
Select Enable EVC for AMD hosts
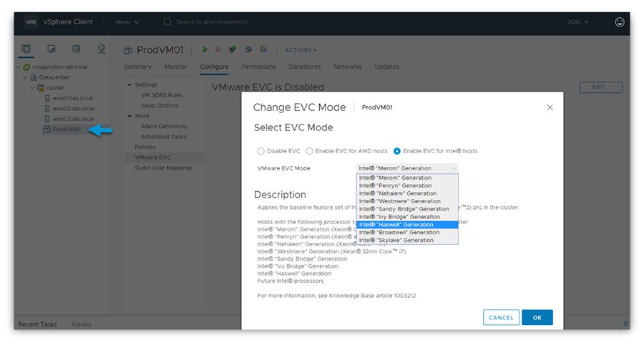[x=309, y=151]
